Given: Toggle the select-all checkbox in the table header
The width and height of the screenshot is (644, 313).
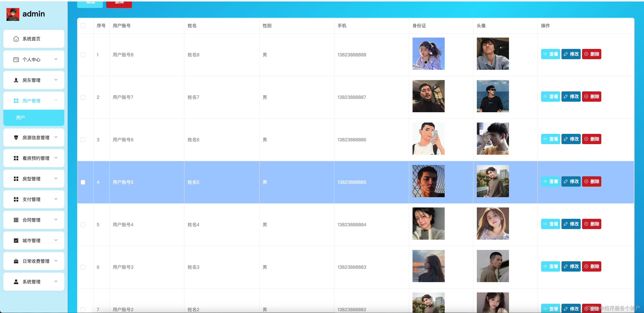Looking at the screenshot, I should pyautogui.click(x=83, y=26).
